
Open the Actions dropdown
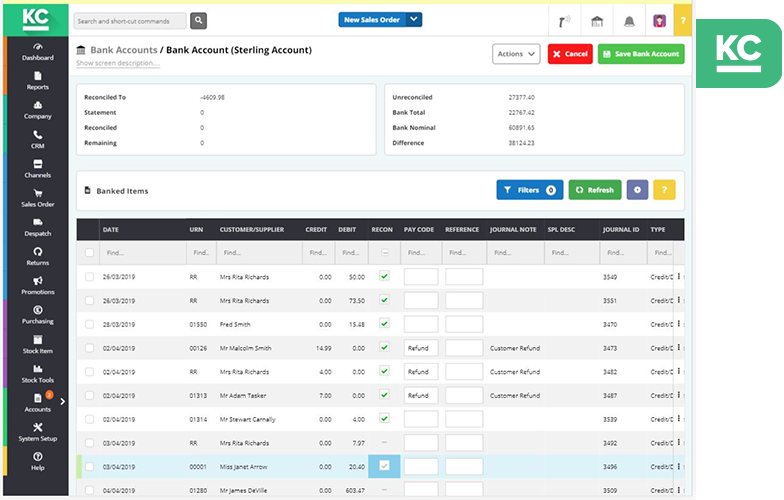click(x=516, y=54)
